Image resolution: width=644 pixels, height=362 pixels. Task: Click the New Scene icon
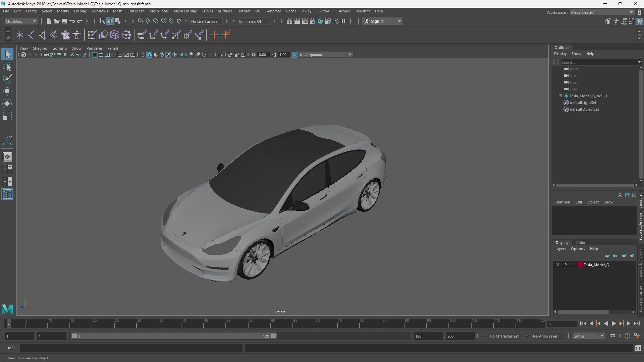point(49,21)
